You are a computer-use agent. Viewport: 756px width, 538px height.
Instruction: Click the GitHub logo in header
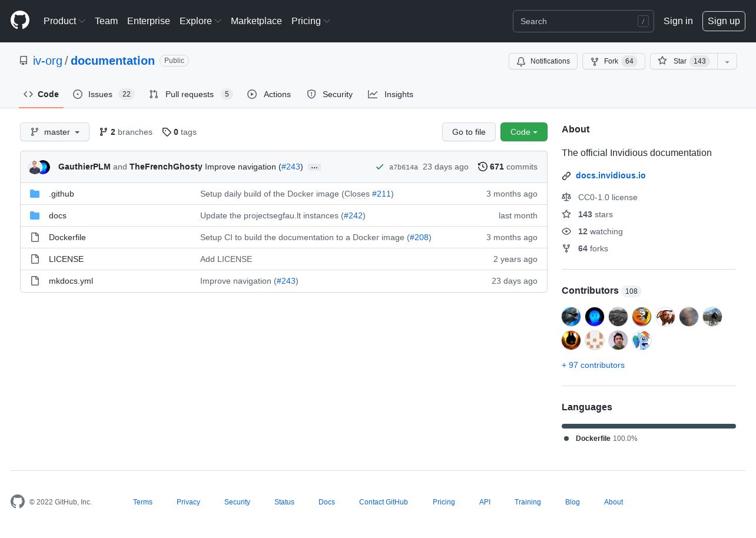click(x=20, y=21)
